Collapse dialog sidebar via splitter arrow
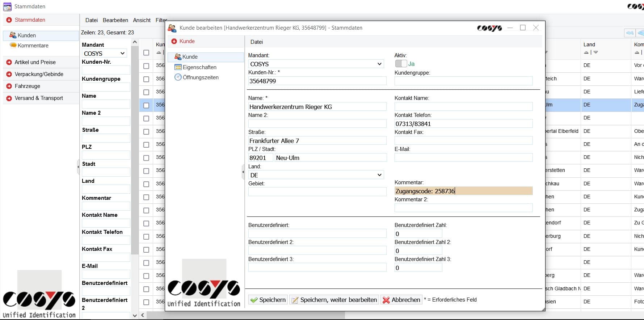Screen dimensions: 644x320 pyautogui.click(x=243, y=172)
